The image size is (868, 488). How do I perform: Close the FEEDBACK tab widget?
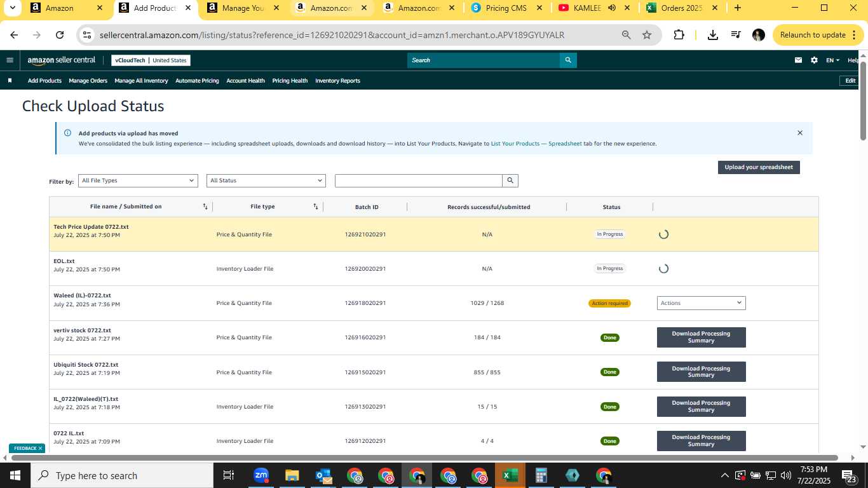coord(40,449)
